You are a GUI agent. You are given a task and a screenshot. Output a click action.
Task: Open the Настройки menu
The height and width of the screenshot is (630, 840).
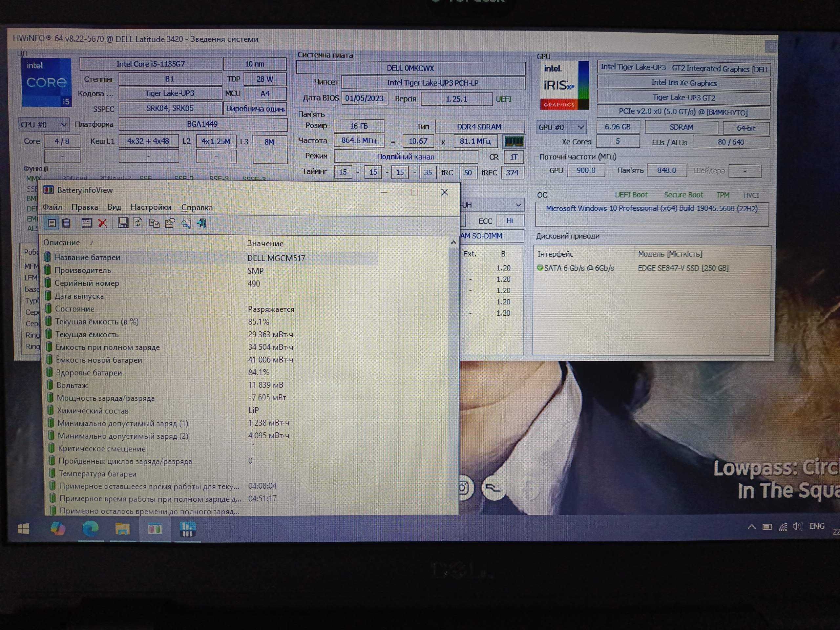151,207
